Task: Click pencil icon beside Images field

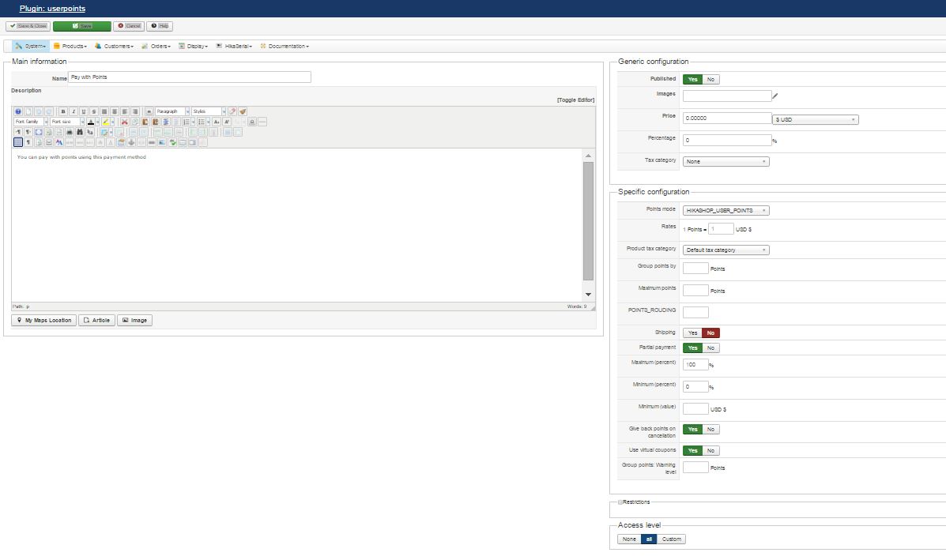Action: [x=775, y=96]
